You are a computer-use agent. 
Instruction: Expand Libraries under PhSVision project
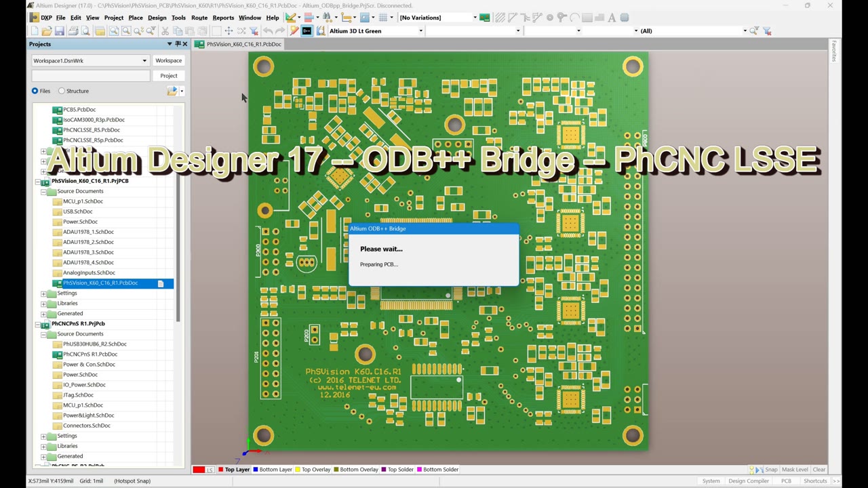[43, 304]
